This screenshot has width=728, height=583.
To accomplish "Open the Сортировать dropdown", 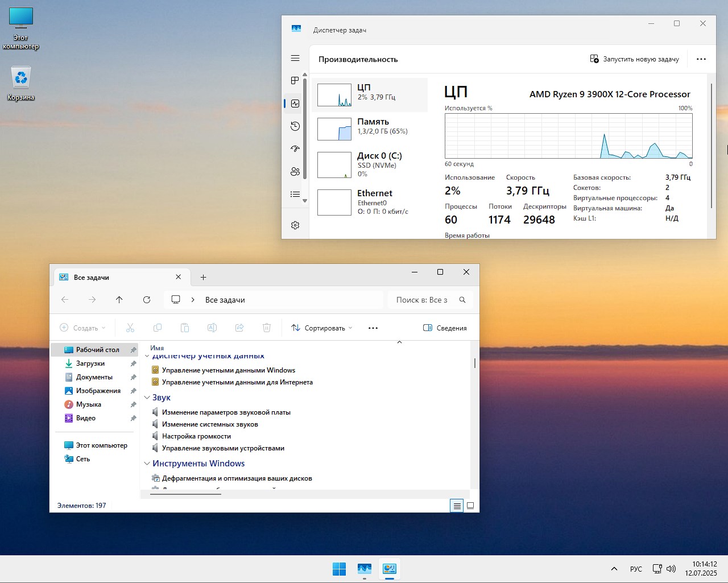I will point(321,328).
